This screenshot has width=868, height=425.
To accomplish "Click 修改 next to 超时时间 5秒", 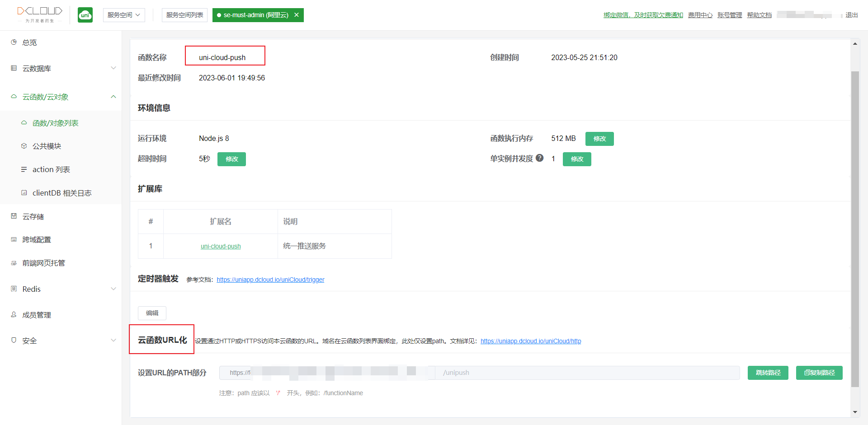I will pyautogui.click(x=231, y=159).
